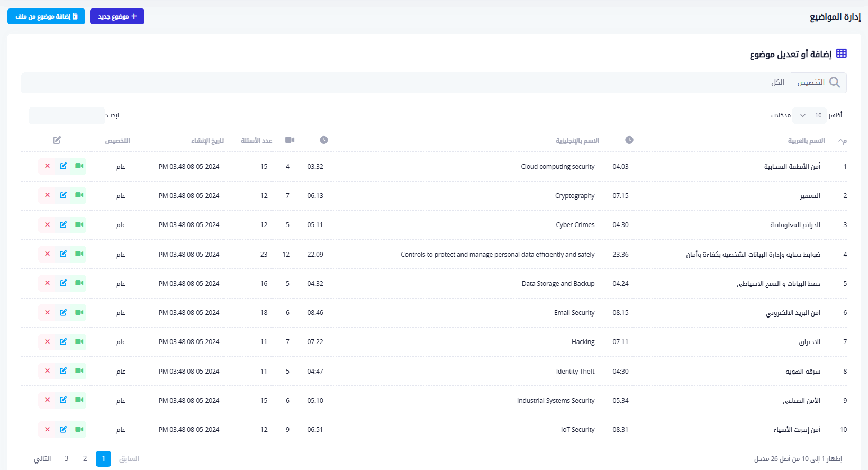
Task: Click edit icon for Hacking row
Action: (63, 342)
